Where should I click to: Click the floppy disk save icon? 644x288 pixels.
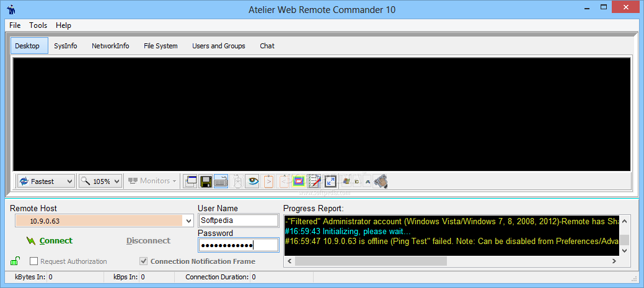(x=206, y=181)
